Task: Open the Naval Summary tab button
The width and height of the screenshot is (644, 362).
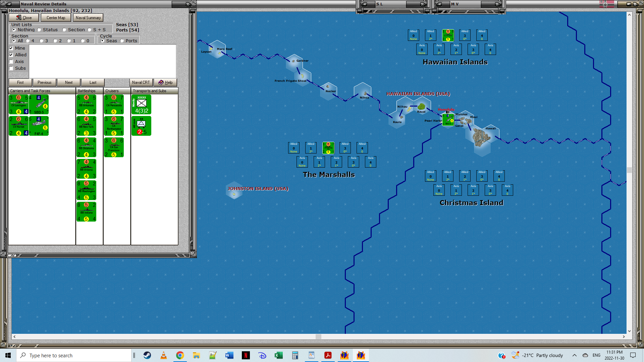Action: pos(88,18)
